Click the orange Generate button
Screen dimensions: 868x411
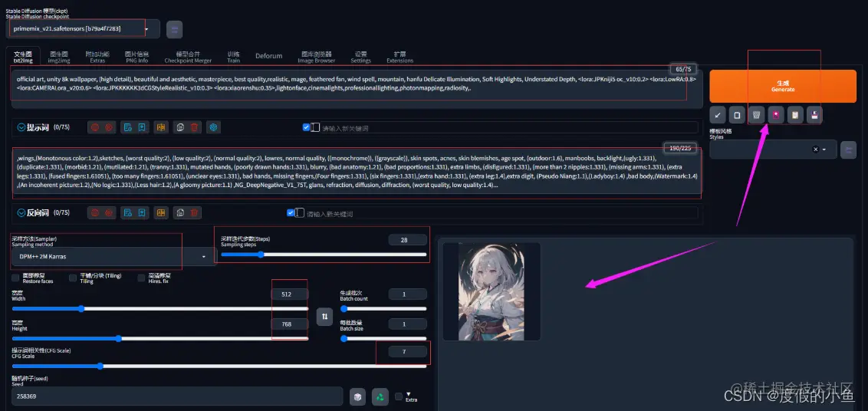(783, 86)
